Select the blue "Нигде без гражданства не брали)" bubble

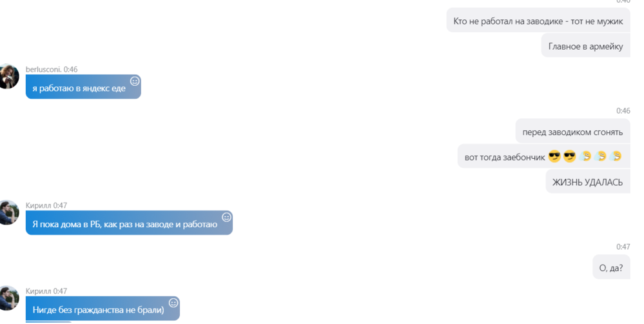(102, 309)
